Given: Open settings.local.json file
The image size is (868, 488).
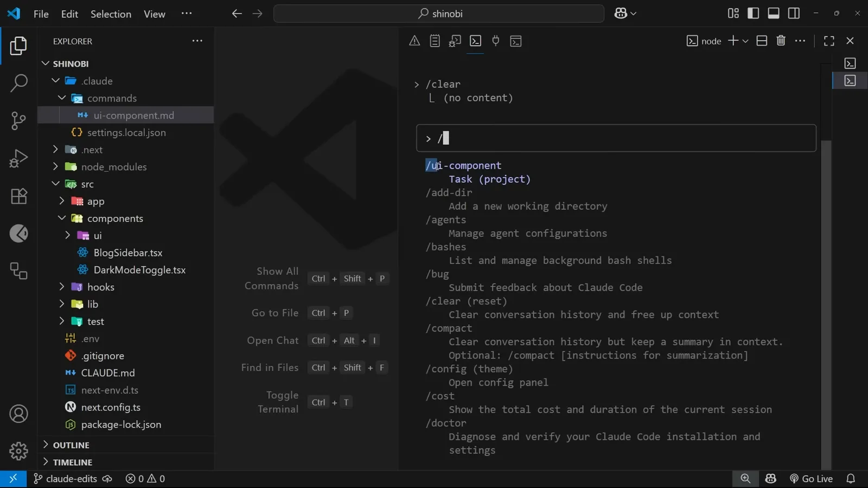Looking at the screenshot, I should pos(126,132).
